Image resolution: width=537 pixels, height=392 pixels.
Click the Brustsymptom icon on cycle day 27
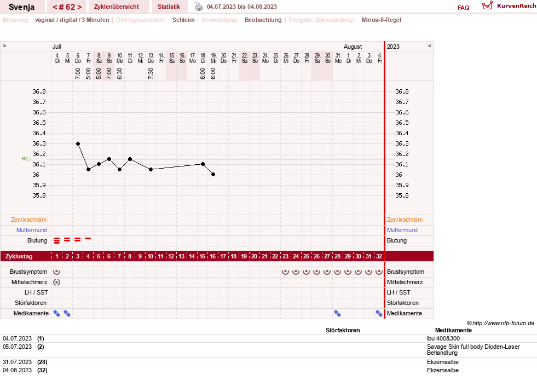pyautogui.click(x=327, y=272)
